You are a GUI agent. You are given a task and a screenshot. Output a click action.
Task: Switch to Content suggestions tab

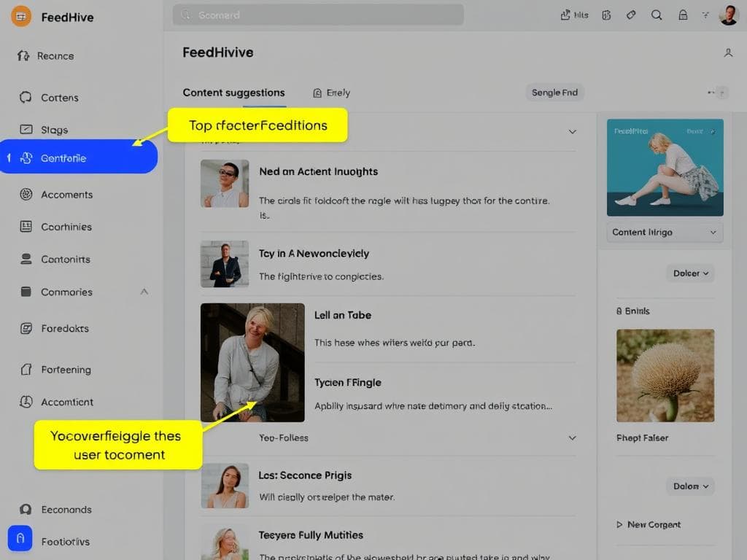tap(233, 93)
